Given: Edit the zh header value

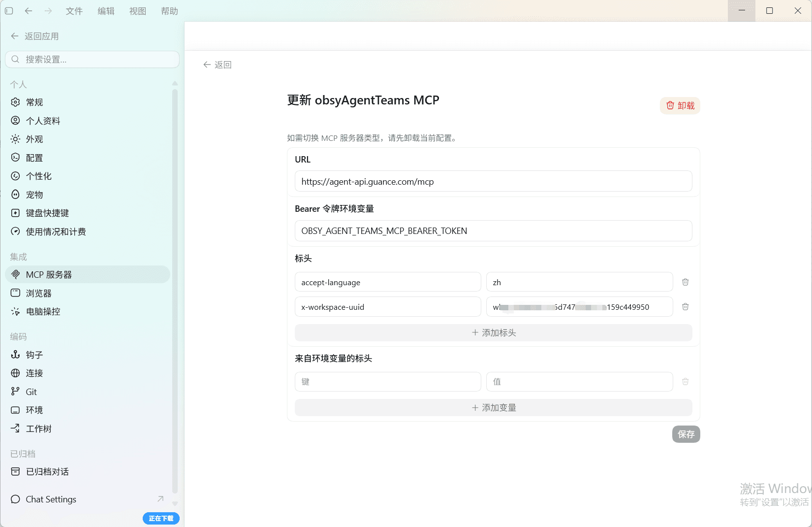Looking at the screenshot, I should (x=580, y=282).
